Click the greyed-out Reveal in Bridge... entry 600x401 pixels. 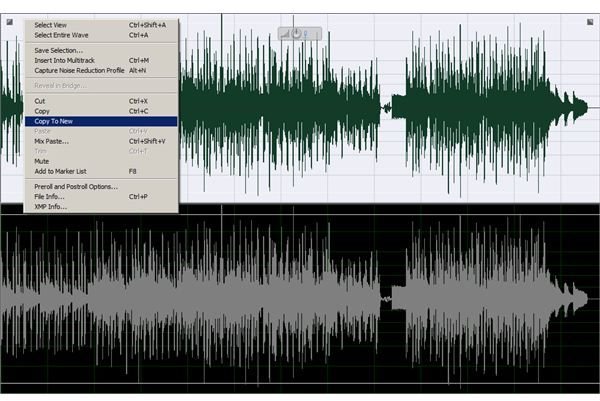(101, 85)
